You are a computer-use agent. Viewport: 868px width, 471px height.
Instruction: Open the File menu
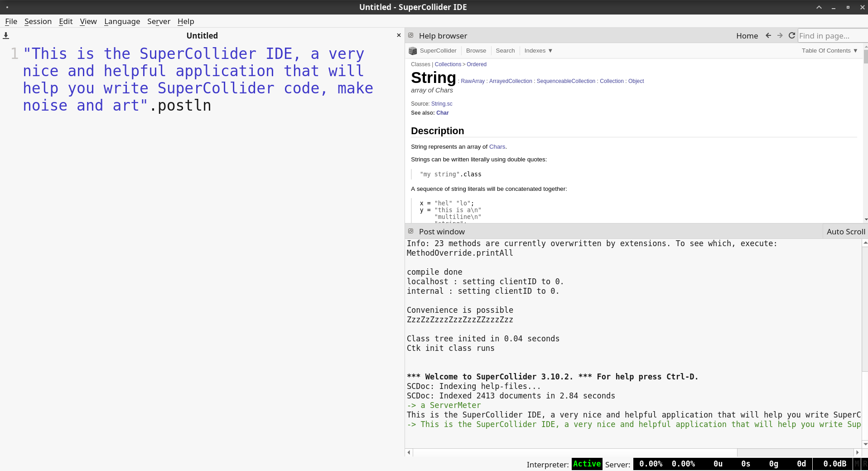pos(11,21)
